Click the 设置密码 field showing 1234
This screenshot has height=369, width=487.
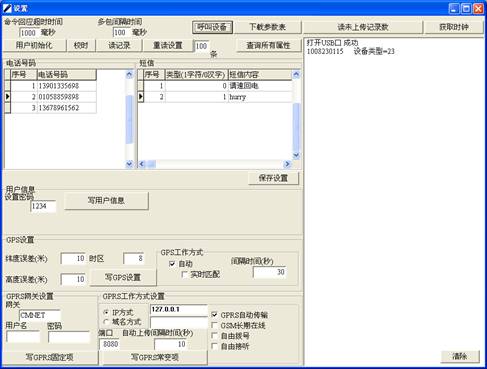pyautogui.click(x=43, y=206)
